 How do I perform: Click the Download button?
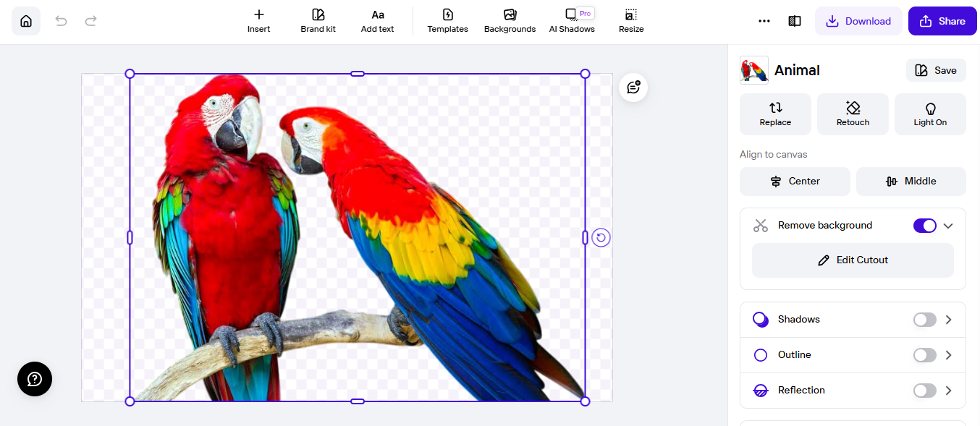[x=859, y=21]
